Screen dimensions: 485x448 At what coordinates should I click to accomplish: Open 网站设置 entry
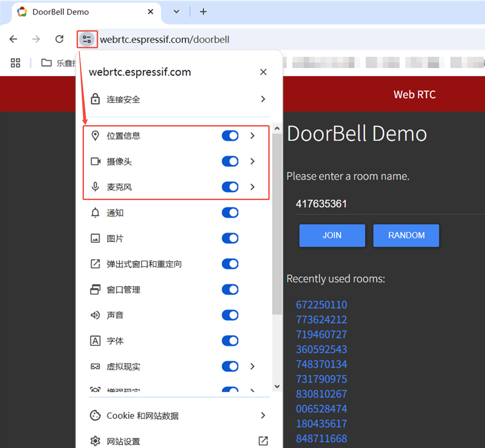[179, 441]
